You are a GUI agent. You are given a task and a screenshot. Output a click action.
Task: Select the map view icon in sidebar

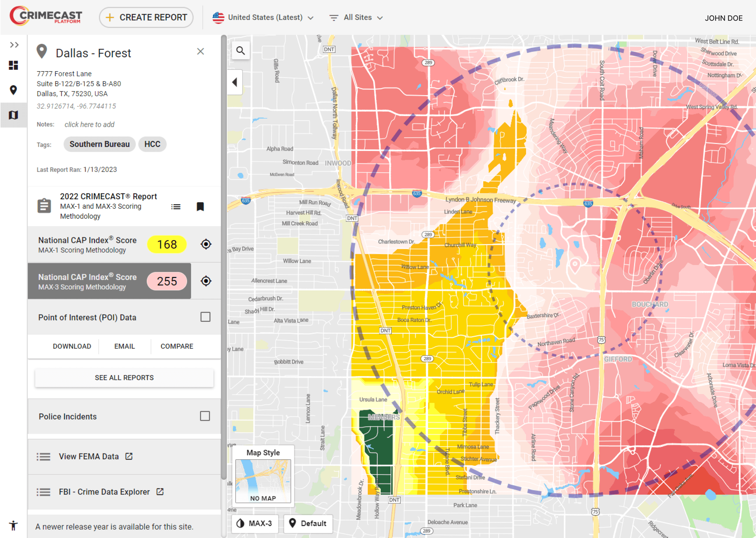[x=14, y=115]
